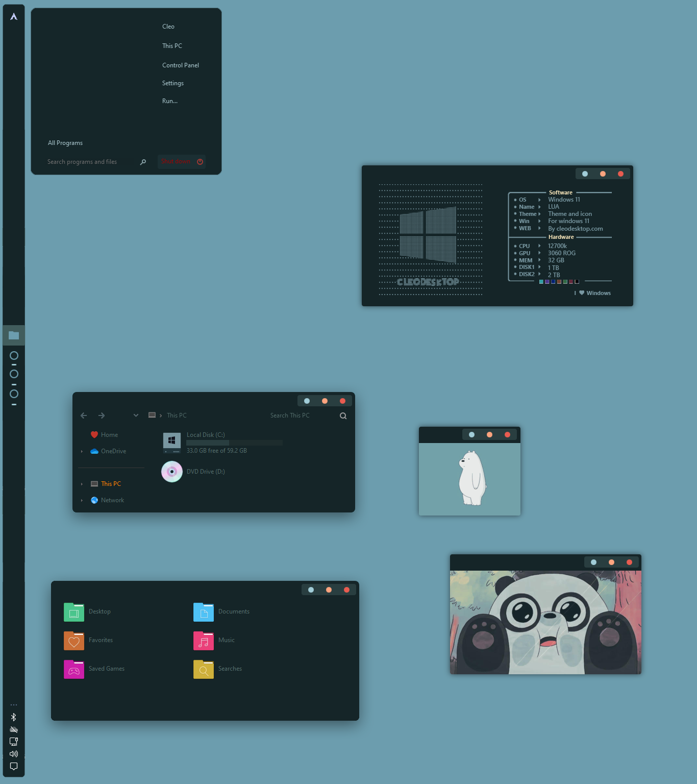This screenshot has width=697, height=784.
Task: Select the Local Disk (C:) drive icon
Action: (172, 443)
